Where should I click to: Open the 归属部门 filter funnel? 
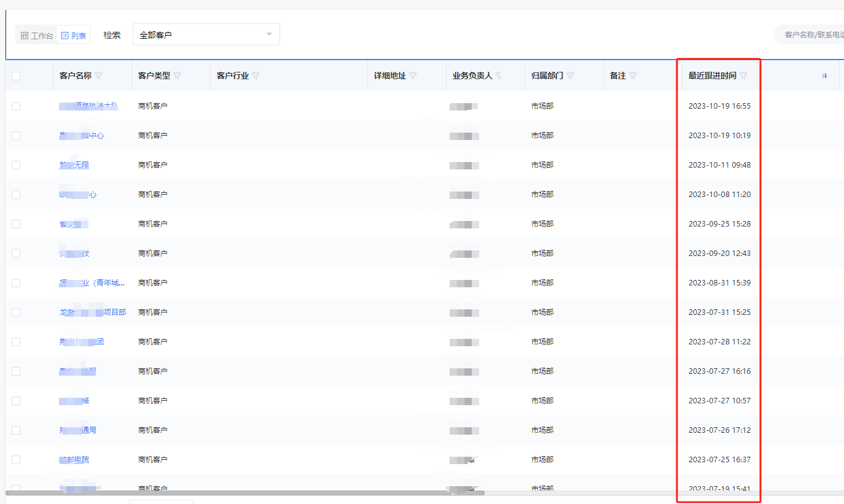(x=570, y=76)
